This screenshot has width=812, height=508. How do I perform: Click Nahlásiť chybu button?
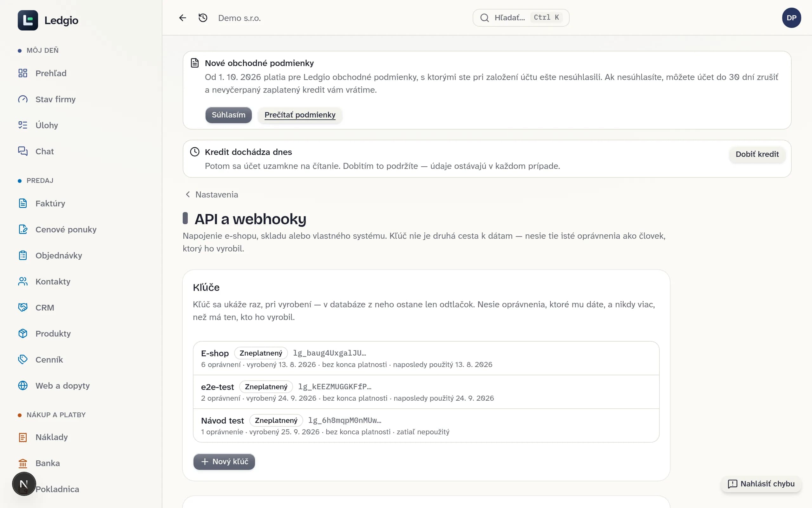coord(761,484)
